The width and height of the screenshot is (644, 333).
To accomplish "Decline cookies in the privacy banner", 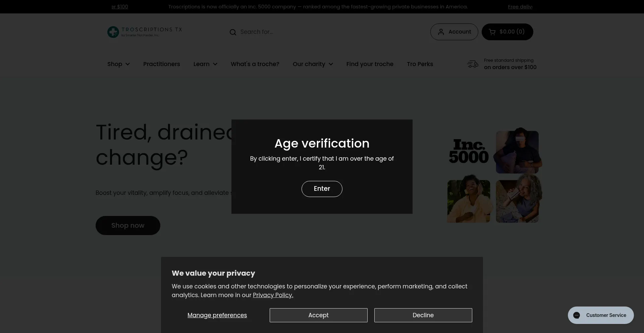I will (x=423, y=315).
